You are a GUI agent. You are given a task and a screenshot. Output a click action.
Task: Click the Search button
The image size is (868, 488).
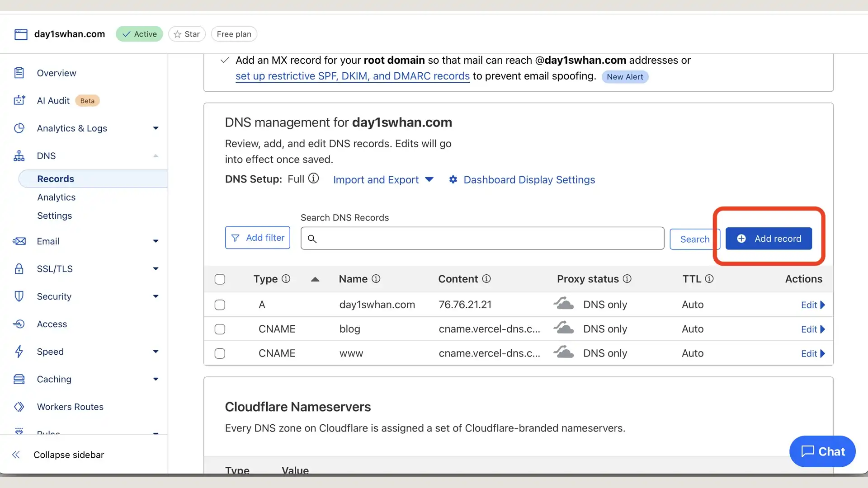[x=695, y=239]
